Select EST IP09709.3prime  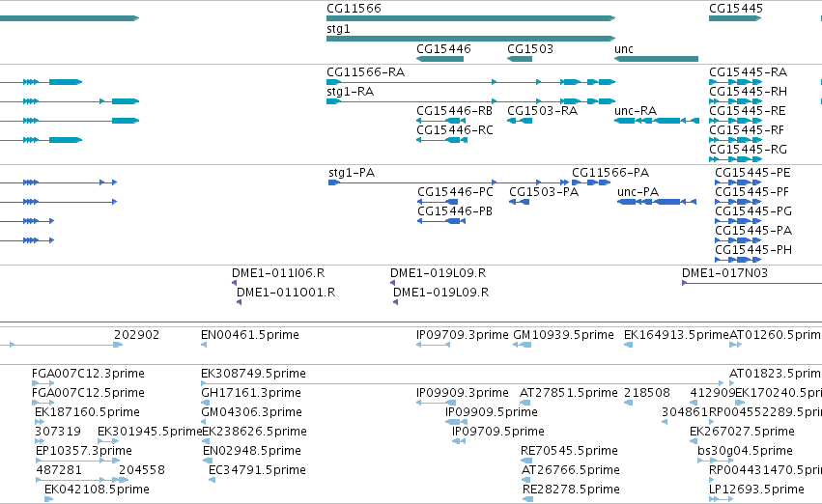433,345
